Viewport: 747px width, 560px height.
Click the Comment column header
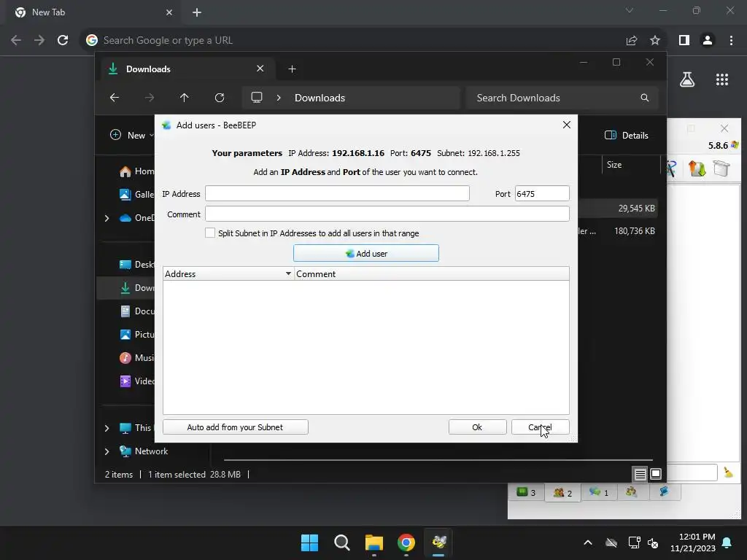432,274
